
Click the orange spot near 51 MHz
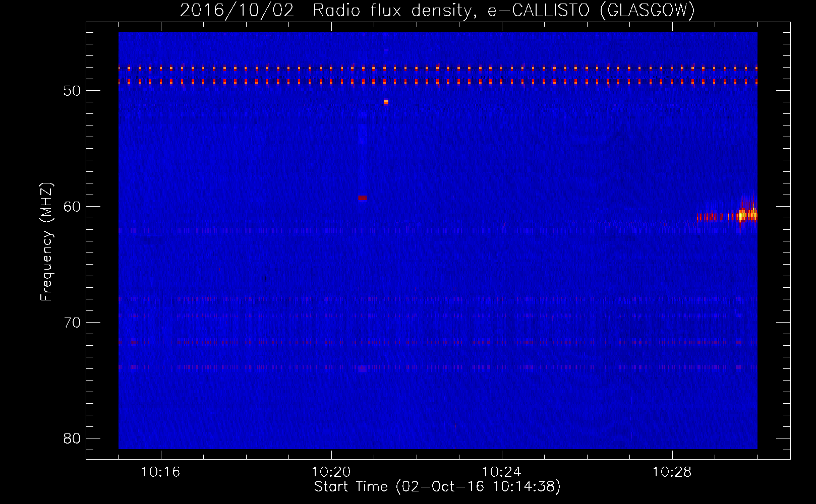click(x=386, y=102)
